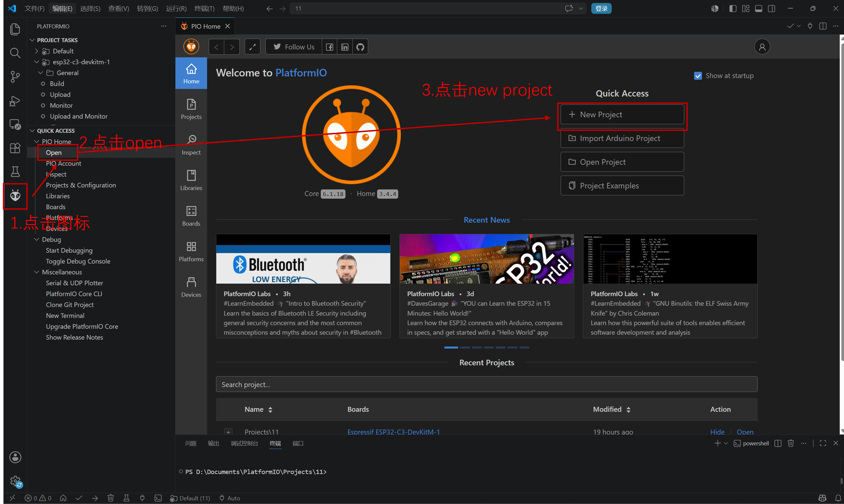
Task: Click Import Arduino Project button
Action: [622, 138]
